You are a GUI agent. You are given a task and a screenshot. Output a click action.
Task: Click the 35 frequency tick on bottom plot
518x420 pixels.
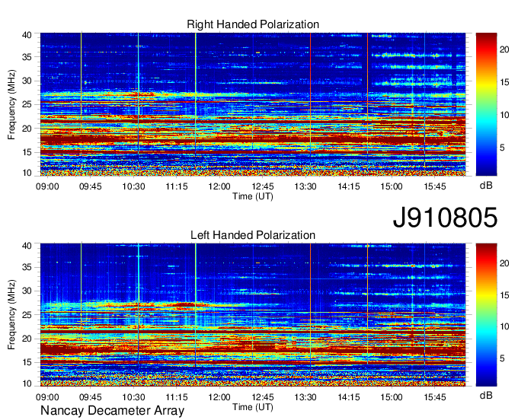pos(27,267)
